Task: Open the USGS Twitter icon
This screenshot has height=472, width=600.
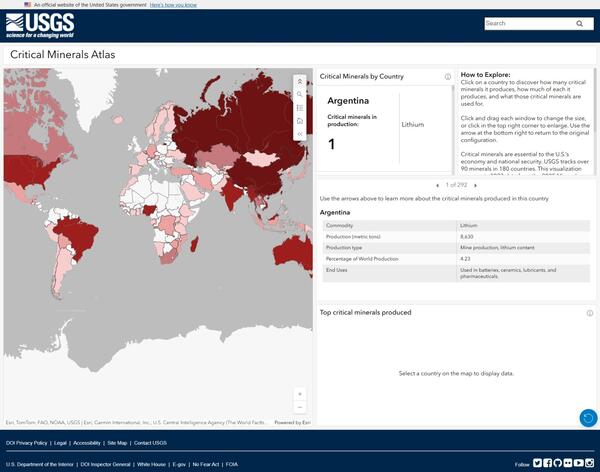Action: click(x=537, y=463)
